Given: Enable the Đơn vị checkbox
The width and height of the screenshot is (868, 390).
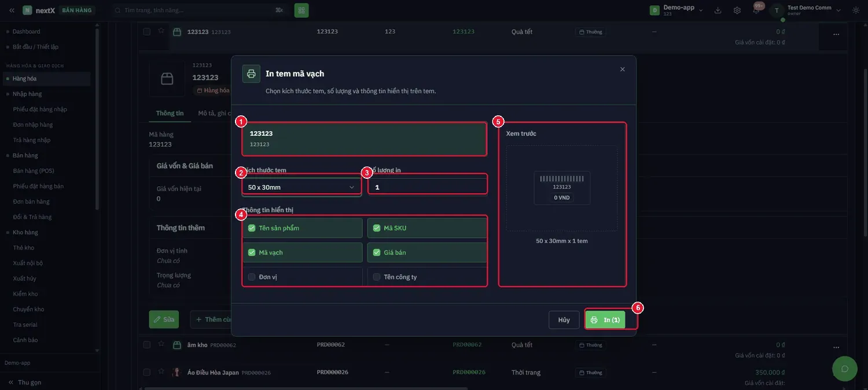Looking at the screenshot, I should pos(252,277).
